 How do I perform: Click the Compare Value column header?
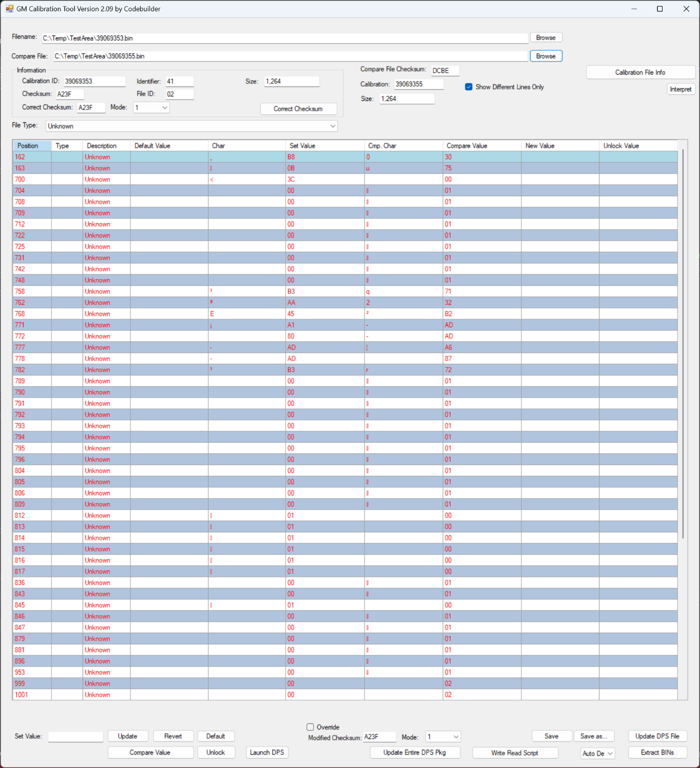(x=482, y=146)
